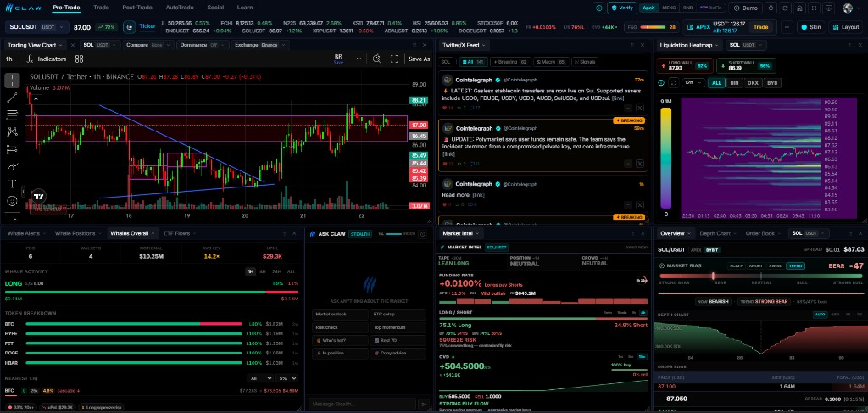Screen dimensions: 868x413
Task: Select the position forecasting tool in chart toolbar
Action: pos(12,149)
